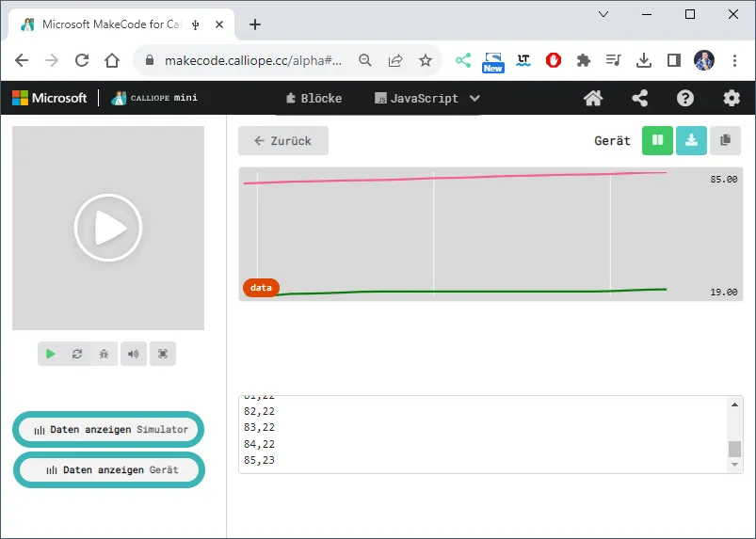Mute the simulator sound
756x539 pixels.
[133, 354]
